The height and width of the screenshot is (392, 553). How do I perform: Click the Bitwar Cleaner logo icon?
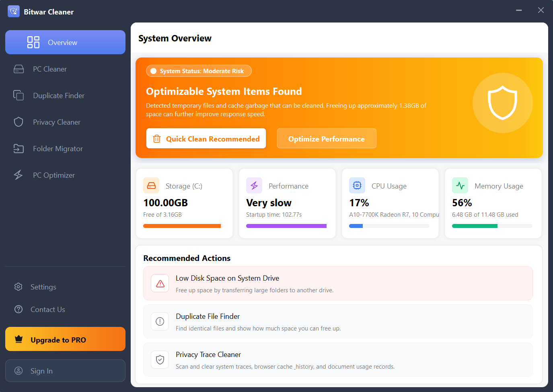14,11
